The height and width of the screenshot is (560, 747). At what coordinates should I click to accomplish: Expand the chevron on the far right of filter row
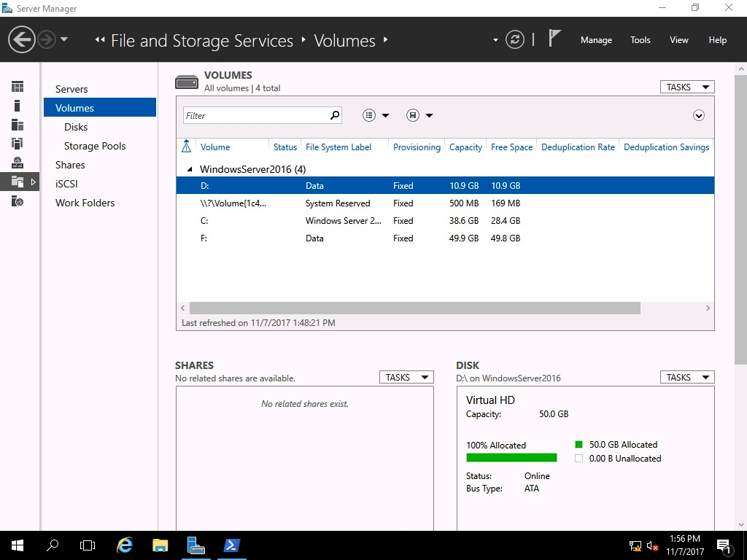coord(699,115)
